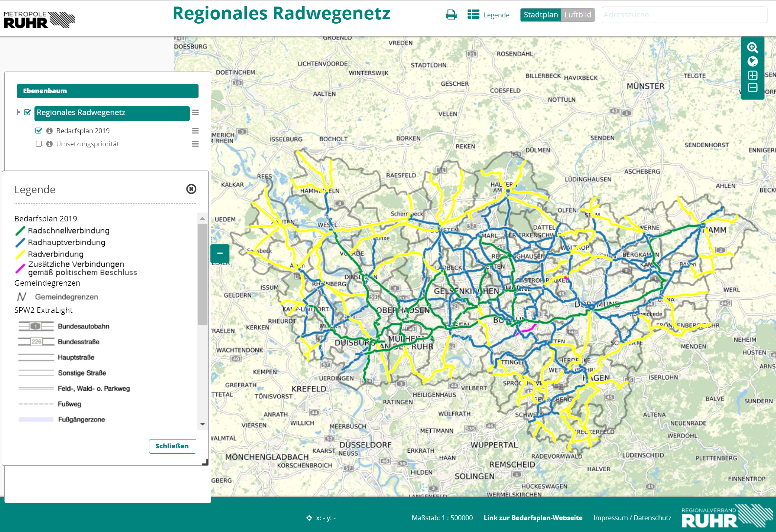Viewport: 776px width, 532px height.
Task: Click the legend scrollbar up arrow
Action: pos(202,218)
